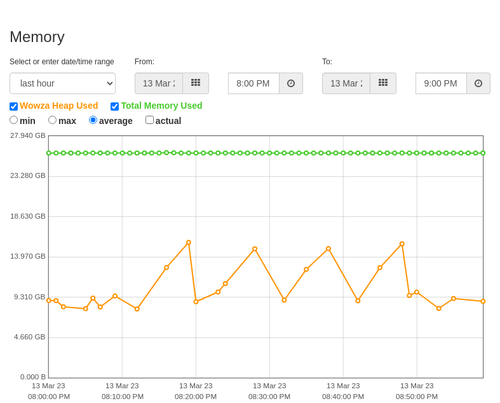
Task: Click the 27.940 GB y-axis label
Action: click(x=28, y=135)
